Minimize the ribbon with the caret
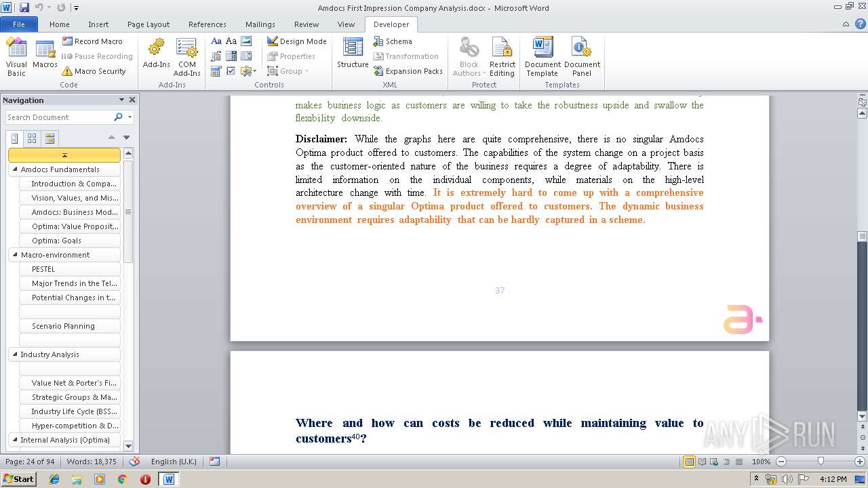The width and height of the screenshot is (868, 488). coord(846,24)
